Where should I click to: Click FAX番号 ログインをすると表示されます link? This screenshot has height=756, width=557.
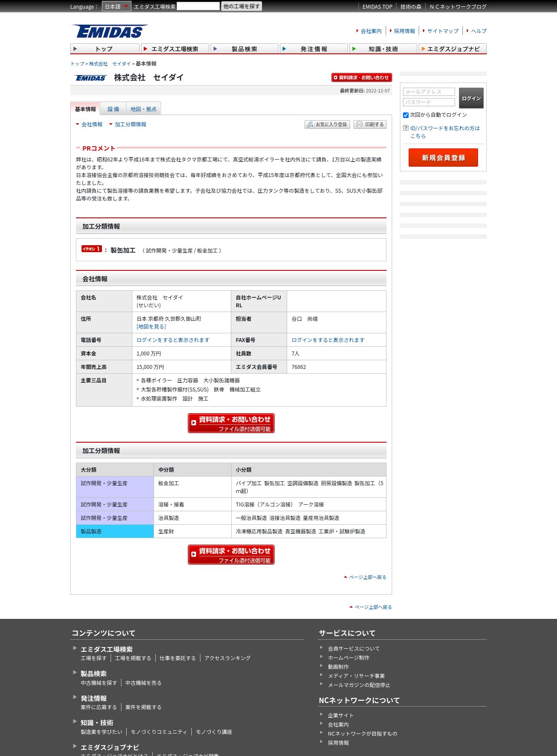pyautogui.click(x=328, y=340)
